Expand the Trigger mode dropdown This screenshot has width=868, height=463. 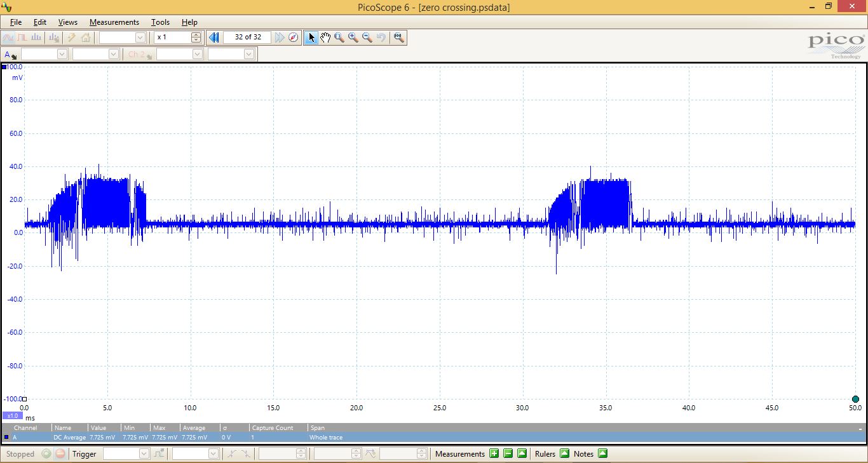144,453
